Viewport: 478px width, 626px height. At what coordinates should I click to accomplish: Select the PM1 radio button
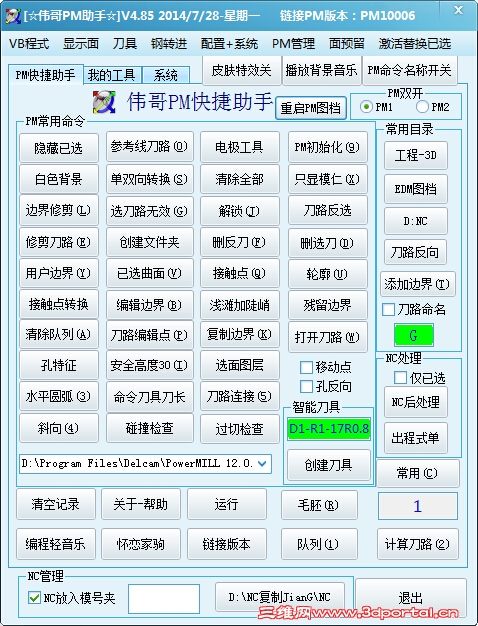tap(366, 107)
